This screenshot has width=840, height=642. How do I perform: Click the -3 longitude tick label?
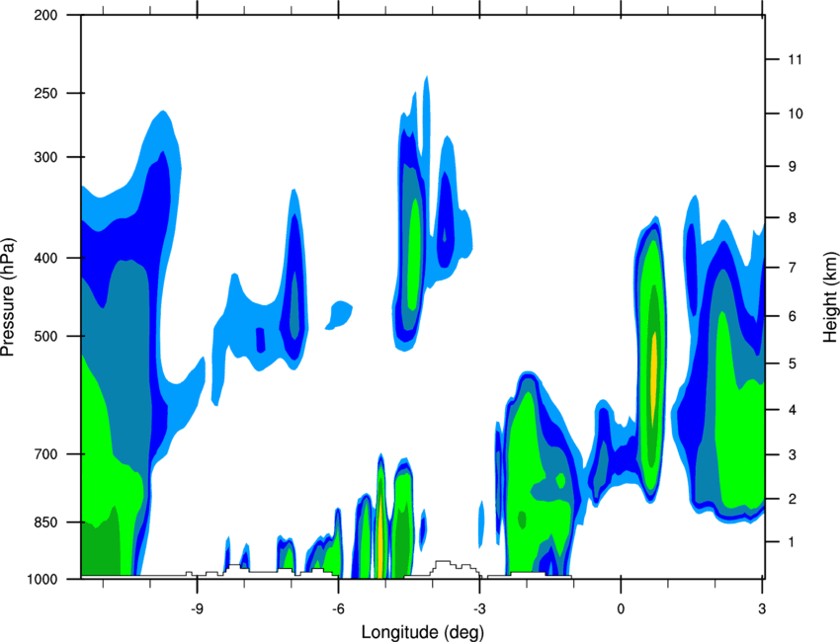479,608
